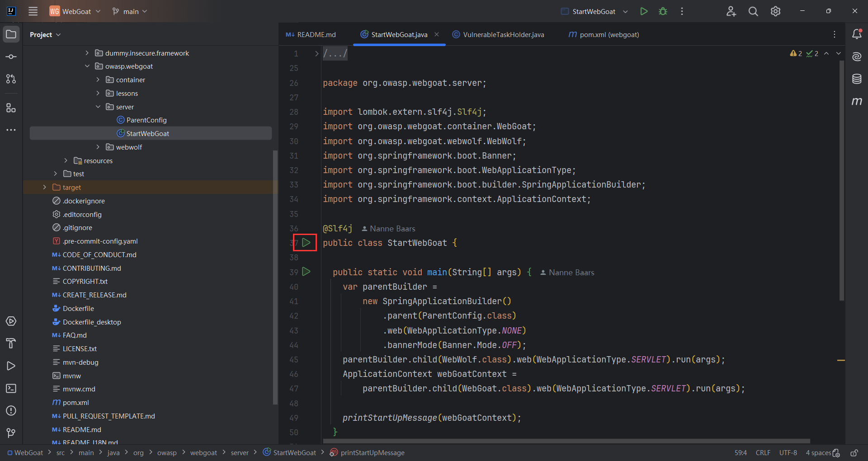Open the Terminal tool window
Screen dimensions: 868x461
tap(11, 389)
